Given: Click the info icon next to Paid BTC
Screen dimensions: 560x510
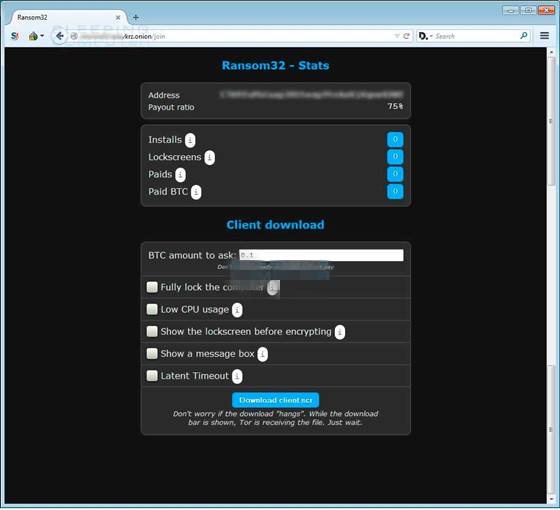Looking at the screenshot, I should coord(196,192).
